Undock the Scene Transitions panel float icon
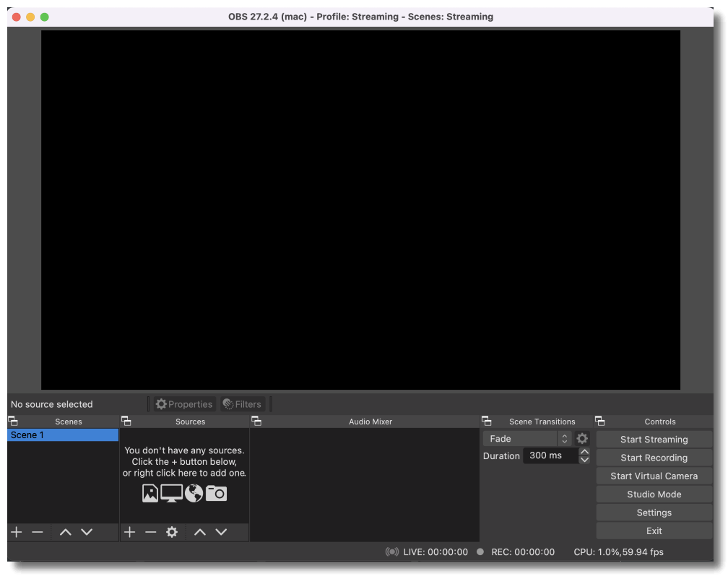Viewport: 728px width, 576px height. (x=486, y=421)
